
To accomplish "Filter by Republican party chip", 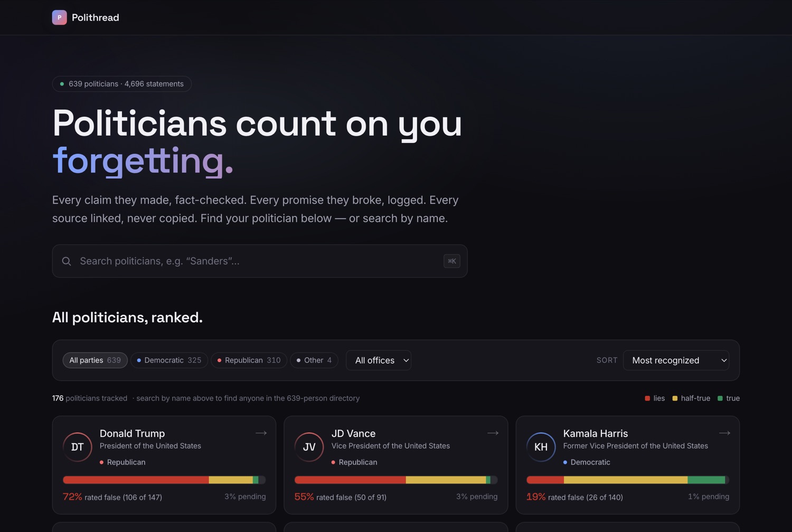I will pyautogui.click(x=249, y=360).
